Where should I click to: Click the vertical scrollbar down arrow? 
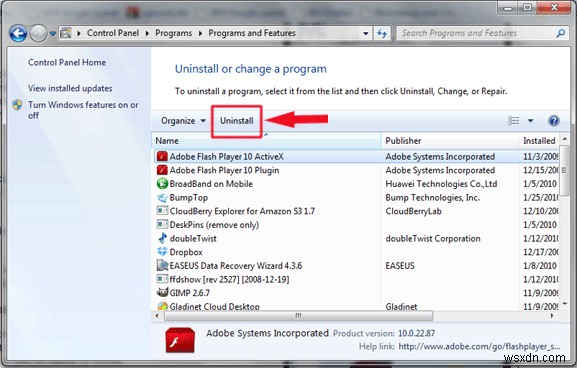coord(565,304)
